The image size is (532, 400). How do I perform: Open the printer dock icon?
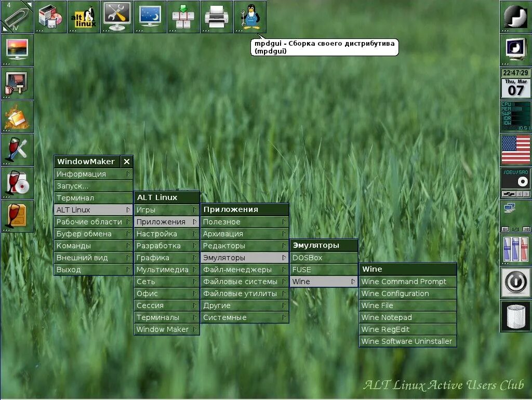click(x=217, y=17)
